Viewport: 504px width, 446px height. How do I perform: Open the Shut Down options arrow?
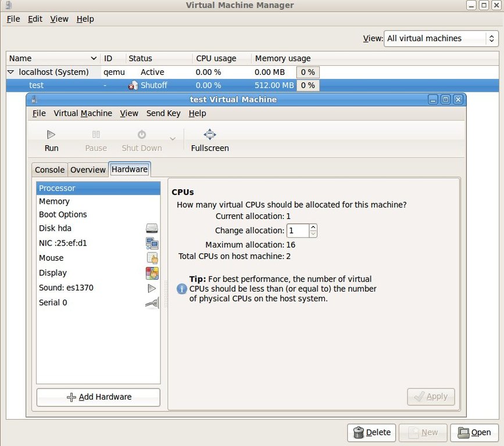pyautogui.click(x=172, y=139)
